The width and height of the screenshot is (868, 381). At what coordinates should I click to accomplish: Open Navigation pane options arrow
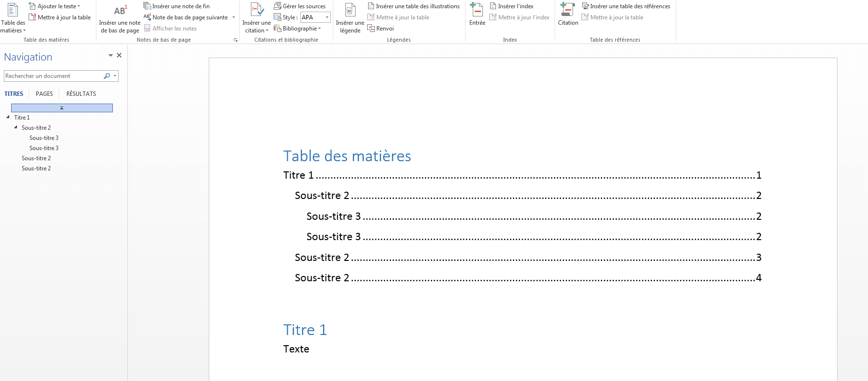tap(110, 55)
